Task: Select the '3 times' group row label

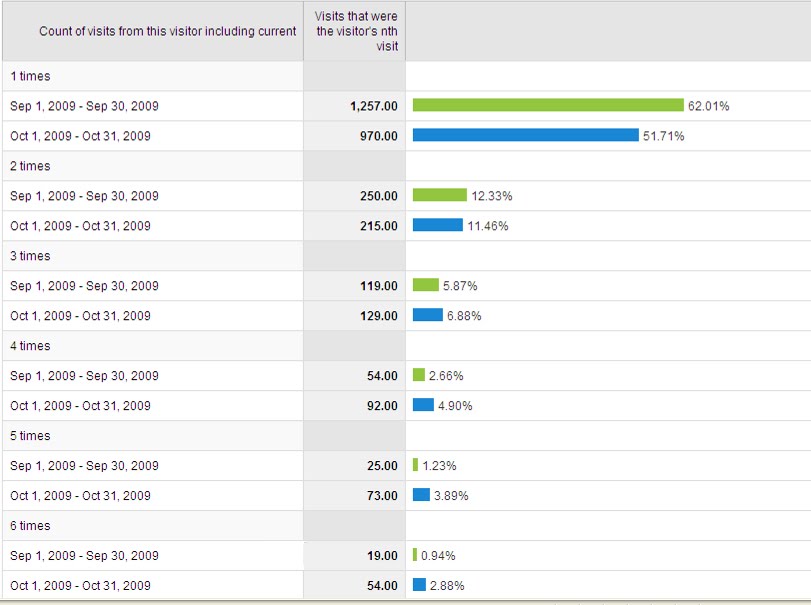Action: click(30, 256)
